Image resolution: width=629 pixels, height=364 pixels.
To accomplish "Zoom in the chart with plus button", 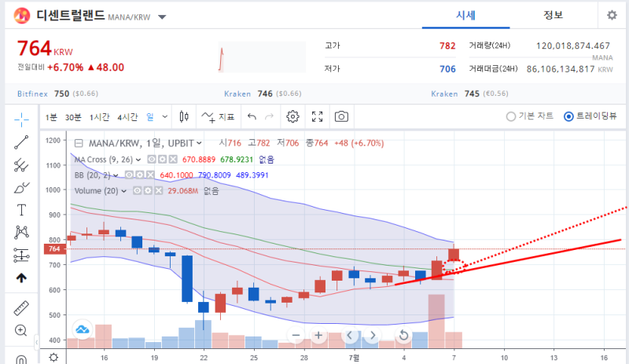I will tap(318, 335).
